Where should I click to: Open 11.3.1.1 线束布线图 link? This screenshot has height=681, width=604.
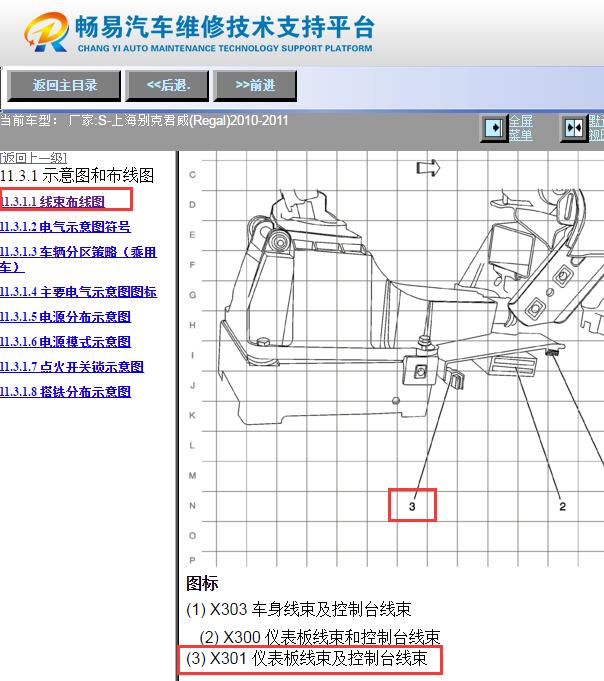point(53,202)
